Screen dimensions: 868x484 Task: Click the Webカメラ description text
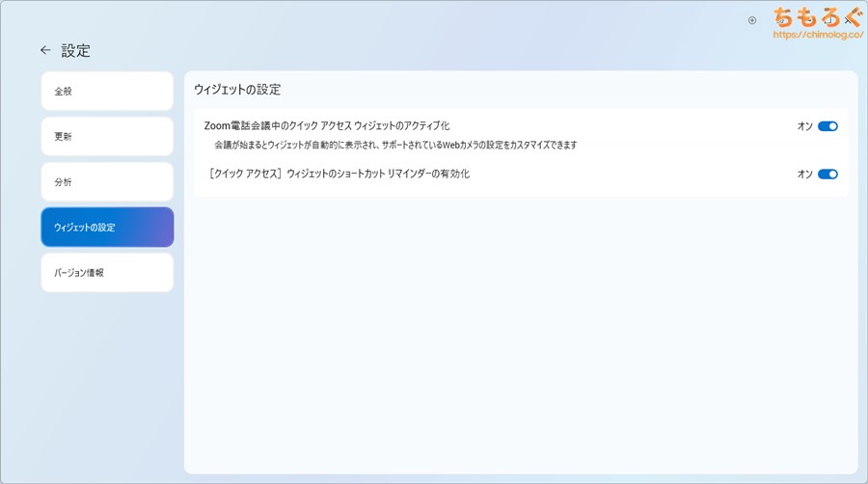click(395, 145)
